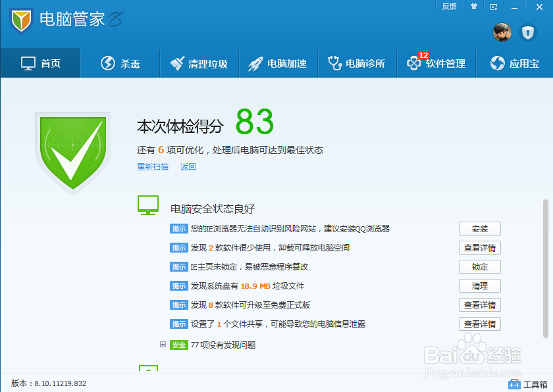Open the 软件管理 tab
The image size is (553, 392).
[x=436, y=63]
